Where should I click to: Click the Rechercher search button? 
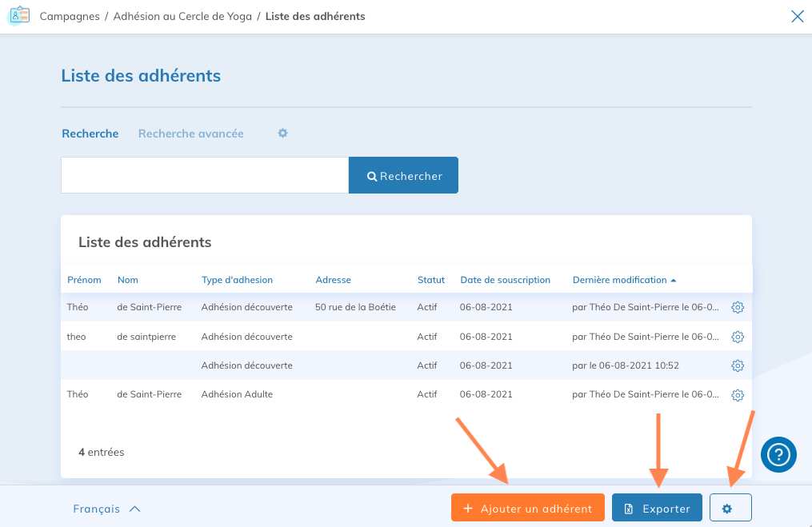pos(403,176)
